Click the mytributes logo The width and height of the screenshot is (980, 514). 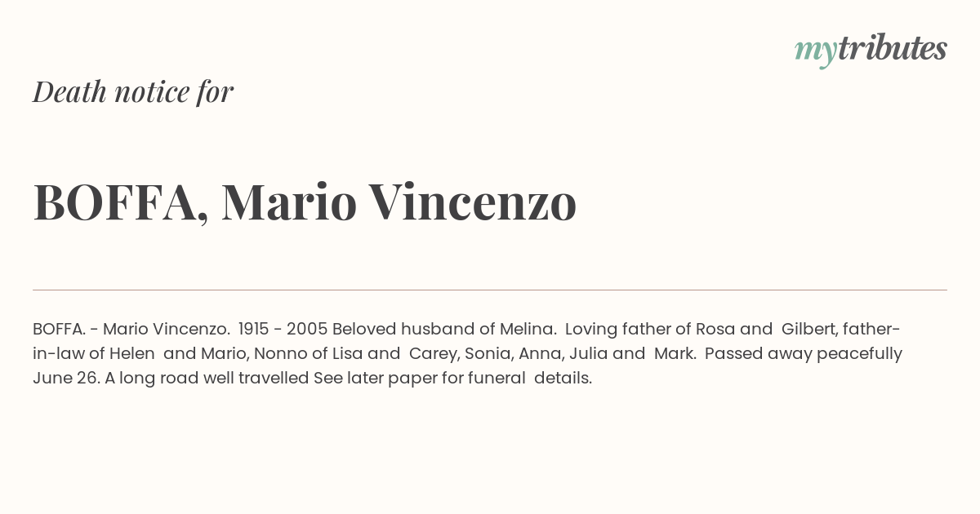(x=870, y=50)
